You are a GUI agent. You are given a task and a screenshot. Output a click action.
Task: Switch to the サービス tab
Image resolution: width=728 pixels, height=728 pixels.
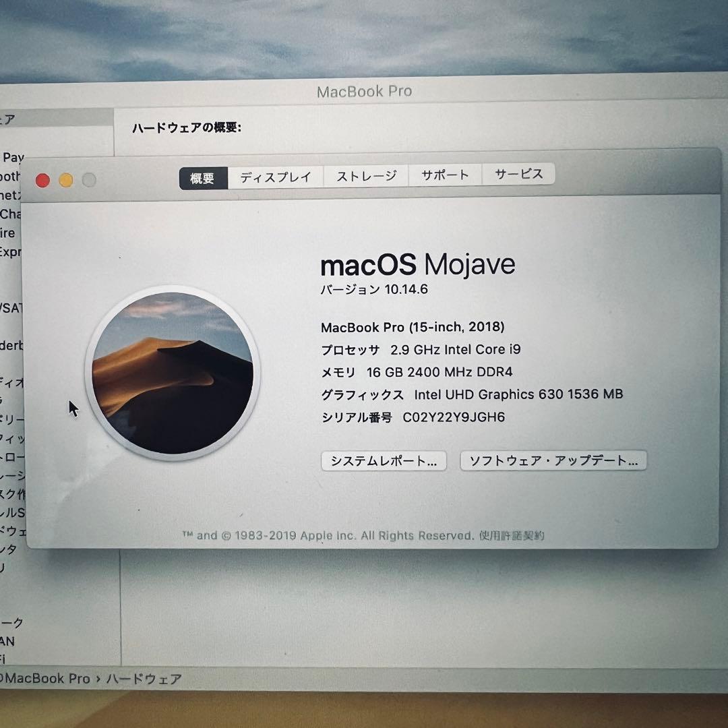click(518, 174)
